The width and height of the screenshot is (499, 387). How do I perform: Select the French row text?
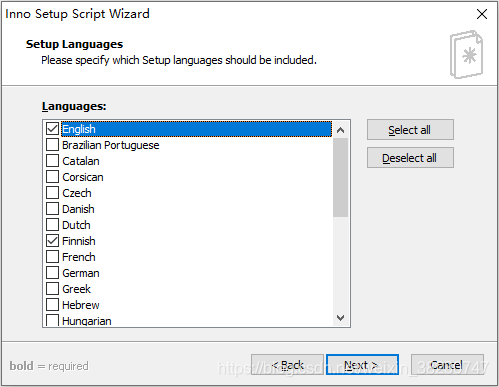(x=79, y=257)
